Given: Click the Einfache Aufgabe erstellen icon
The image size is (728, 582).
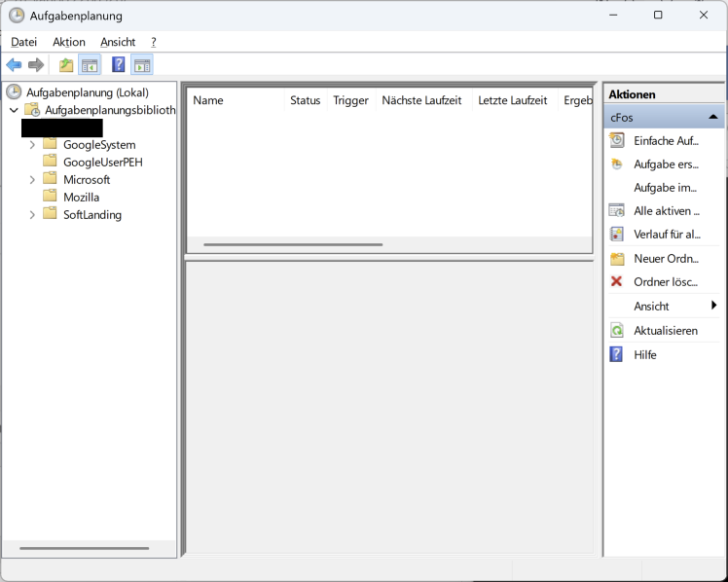Looking at the screenshot, I should (x=617, y=140).
